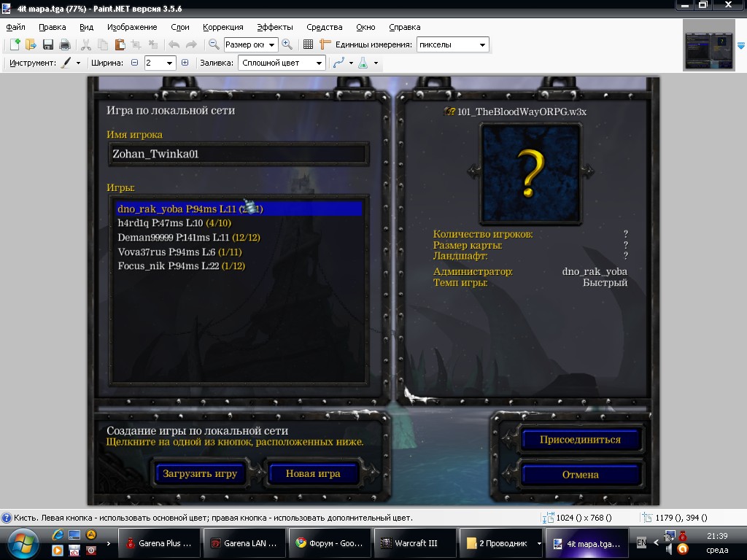Open the Вид menu

click(86, 27)
